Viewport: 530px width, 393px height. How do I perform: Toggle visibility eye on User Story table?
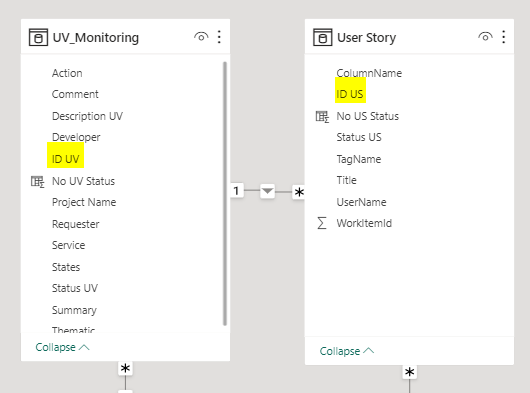pyautogui.click(x=485, y=36)
